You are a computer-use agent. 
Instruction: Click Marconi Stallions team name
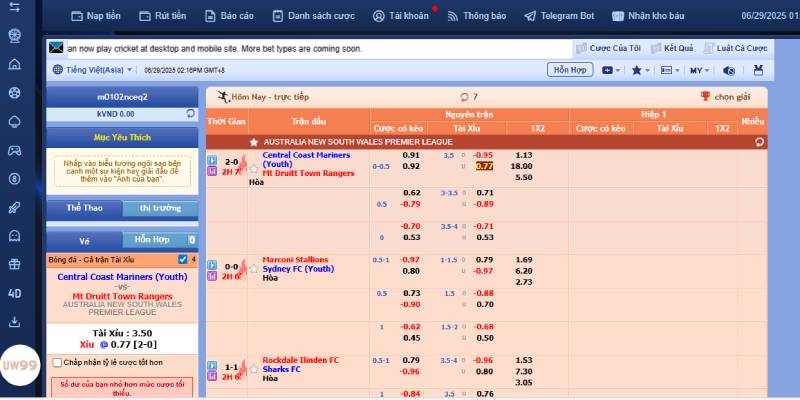[295, 260]
